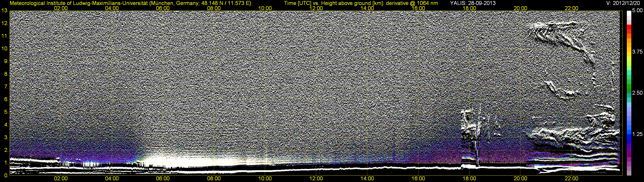Click the 6 km height axis label

pyautogui.click(x=6, y=100)
